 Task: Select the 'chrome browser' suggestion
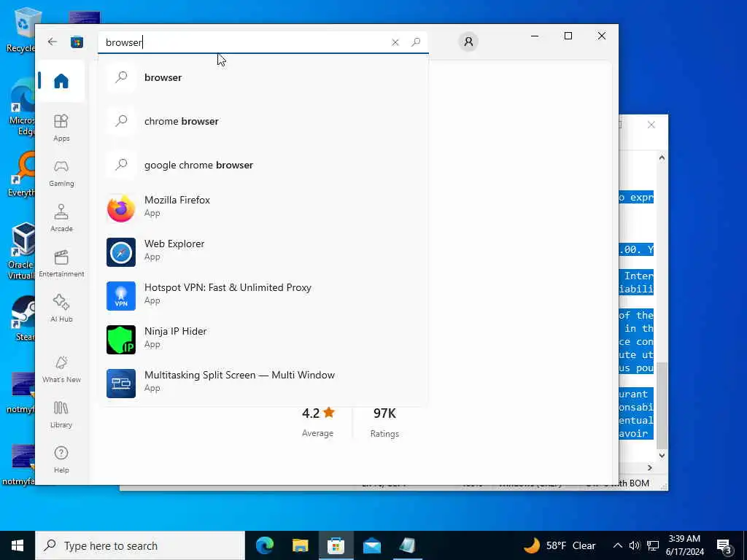click(x=263, y=122)
